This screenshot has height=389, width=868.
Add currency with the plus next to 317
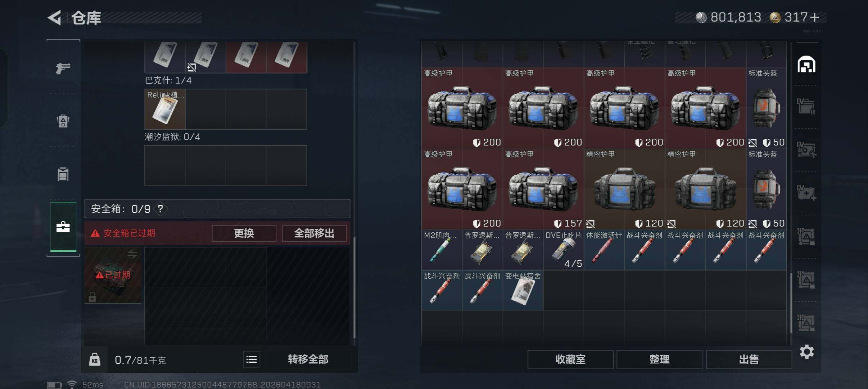pos(814,17)
